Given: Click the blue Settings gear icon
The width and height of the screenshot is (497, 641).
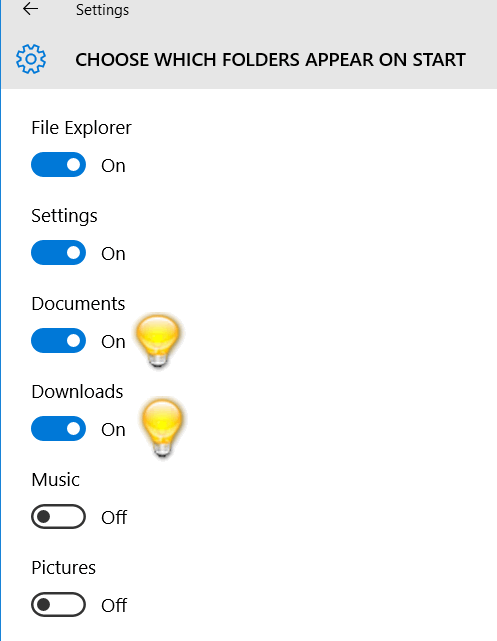Looking at the screenshot, I should (31, 59).
